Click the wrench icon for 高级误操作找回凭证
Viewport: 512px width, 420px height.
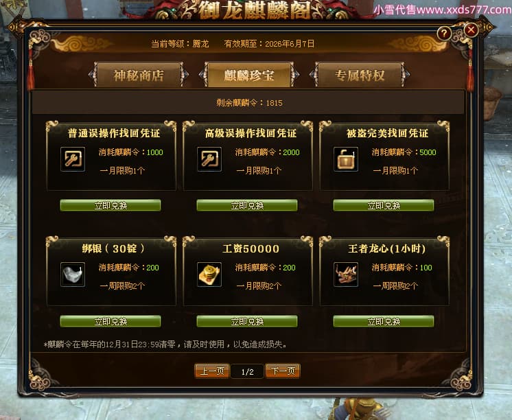pos(209,159)
